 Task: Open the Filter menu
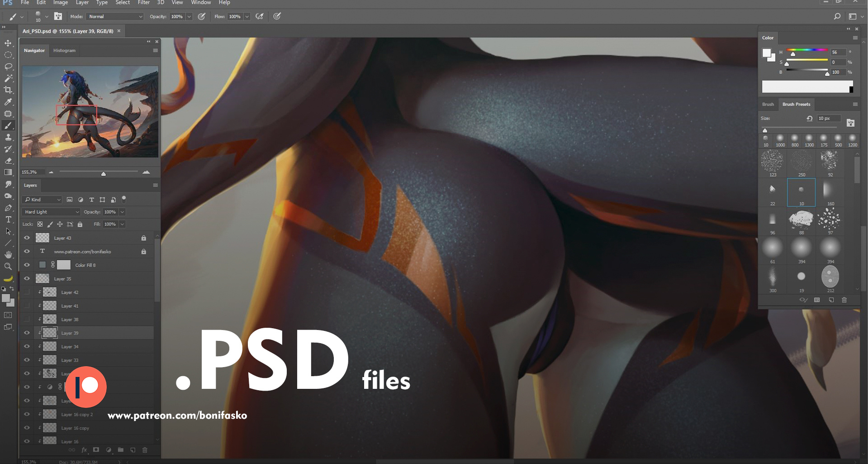143,3
